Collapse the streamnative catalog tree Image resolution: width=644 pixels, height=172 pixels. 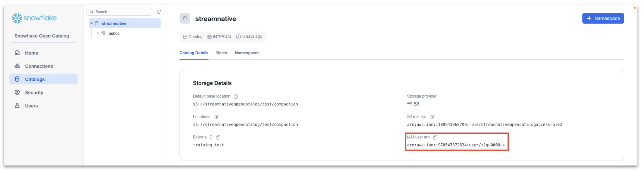pos(92,23)
